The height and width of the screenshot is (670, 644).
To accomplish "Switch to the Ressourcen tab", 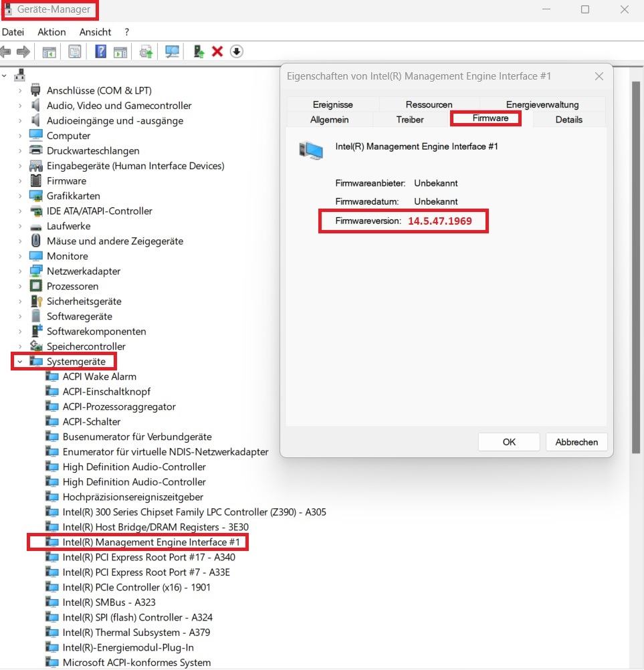I will tap(429, 104).
